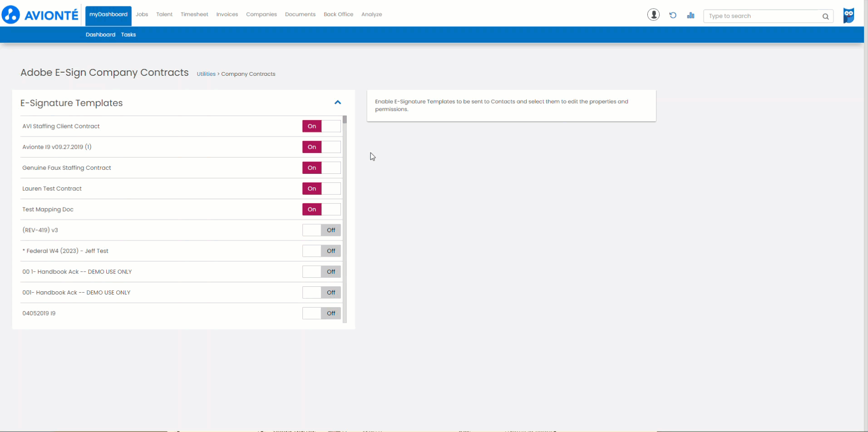Follow the Utilities breadcrumb link

click(x=206, y=74)
